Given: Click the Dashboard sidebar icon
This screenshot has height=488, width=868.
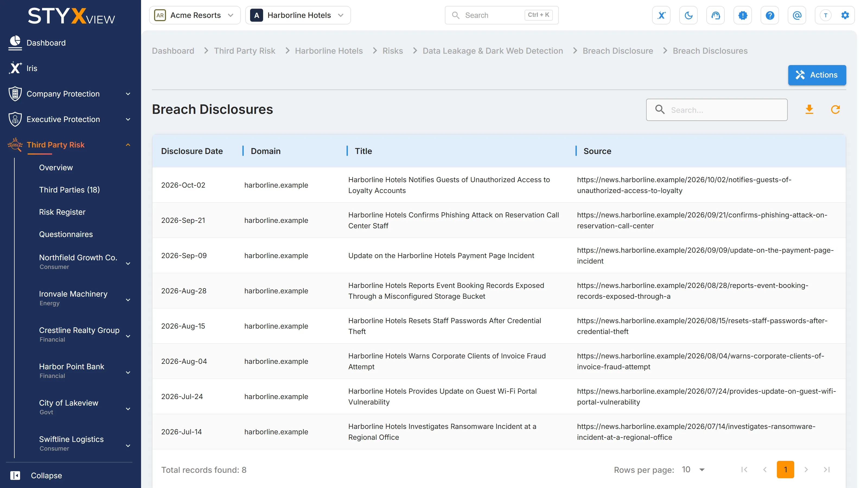Looking at the screenshot, I should coord(15,43).
